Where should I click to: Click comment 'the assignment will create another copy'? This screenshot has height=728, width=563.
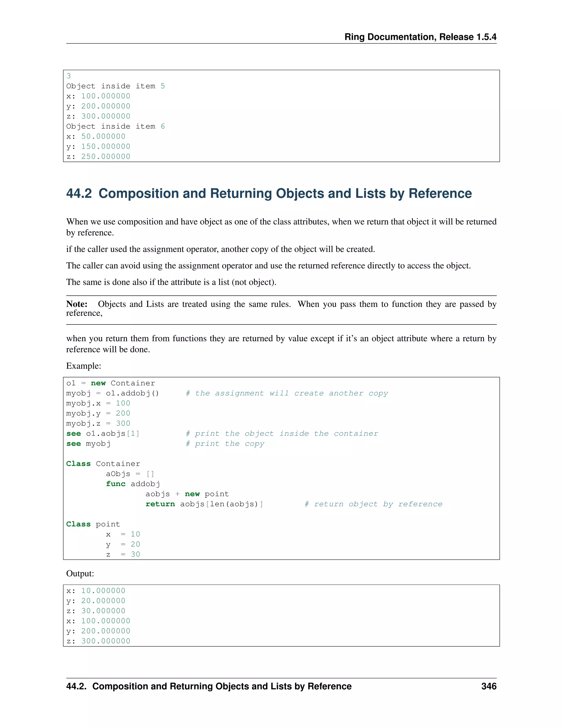point(287,393)
